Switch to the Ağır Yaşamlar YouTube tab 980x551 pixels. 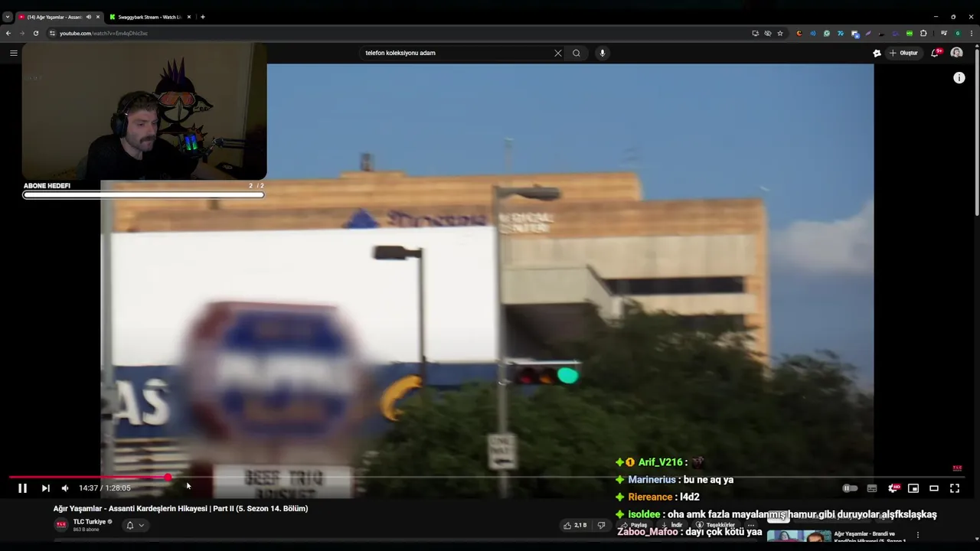pos(54,17)
